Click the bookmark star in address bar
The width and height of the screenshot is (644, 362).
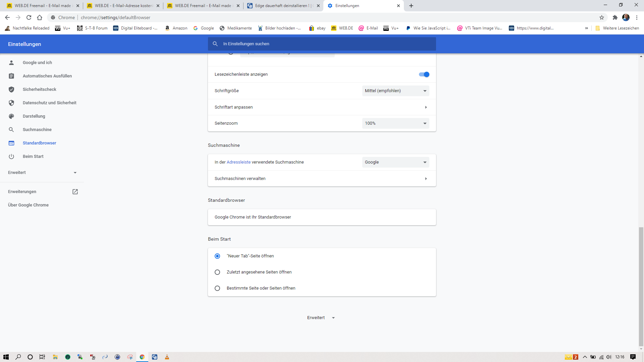click(x=601, y=17)
